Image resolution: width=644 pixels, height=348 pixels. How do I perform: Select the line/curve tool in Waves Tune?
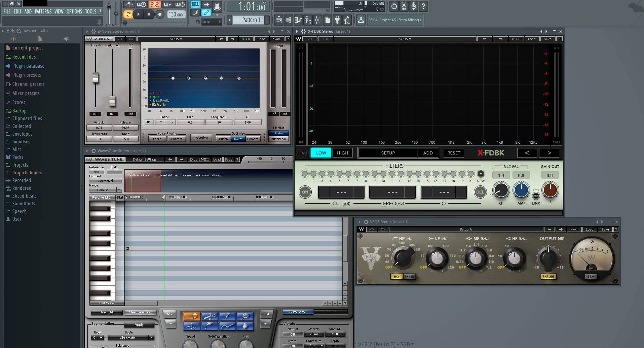tap(227, 326)
